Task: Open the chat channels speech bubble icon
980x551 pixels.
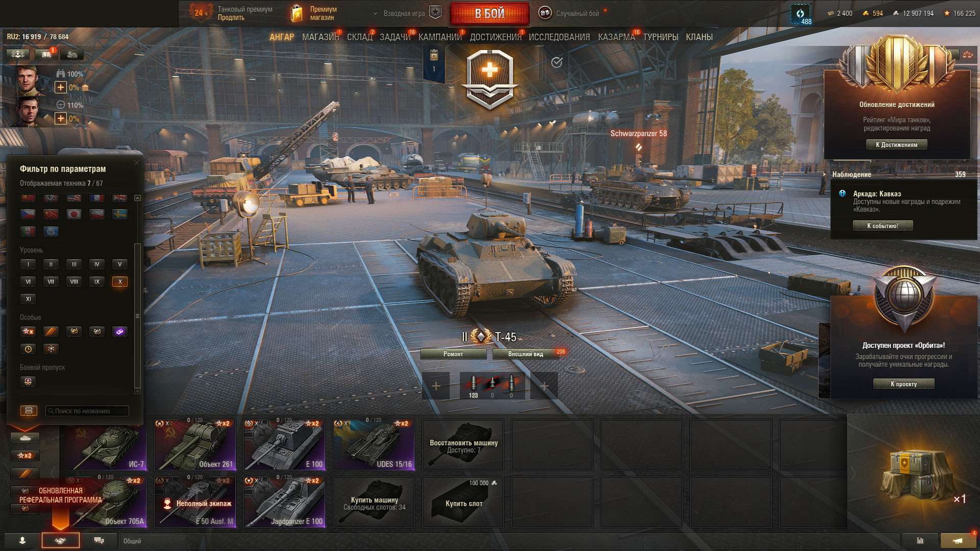Action: (99, 541)
